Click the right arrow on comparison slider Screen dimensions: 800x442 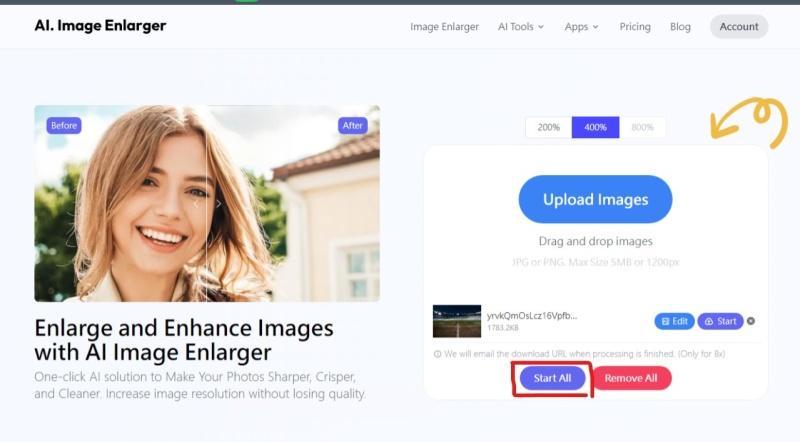(219, 204)
